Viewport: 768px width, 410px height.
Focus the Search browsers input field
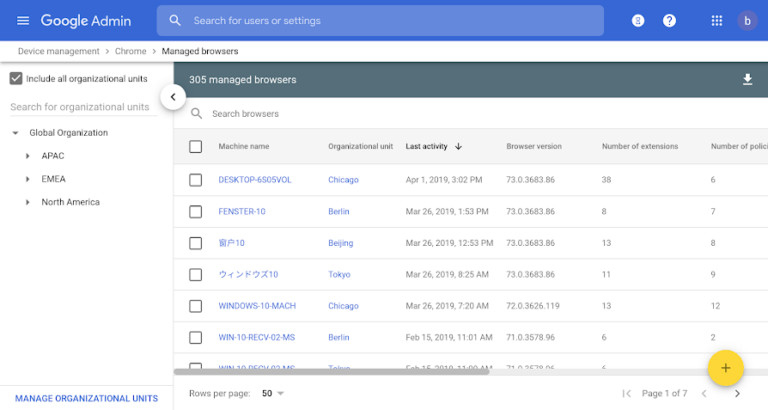[x=400, y=114]
